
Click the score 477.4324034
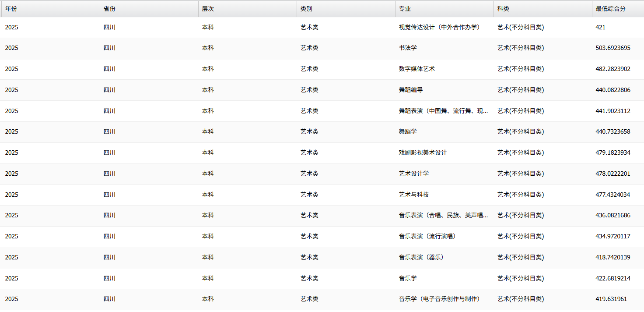(613, 195)
